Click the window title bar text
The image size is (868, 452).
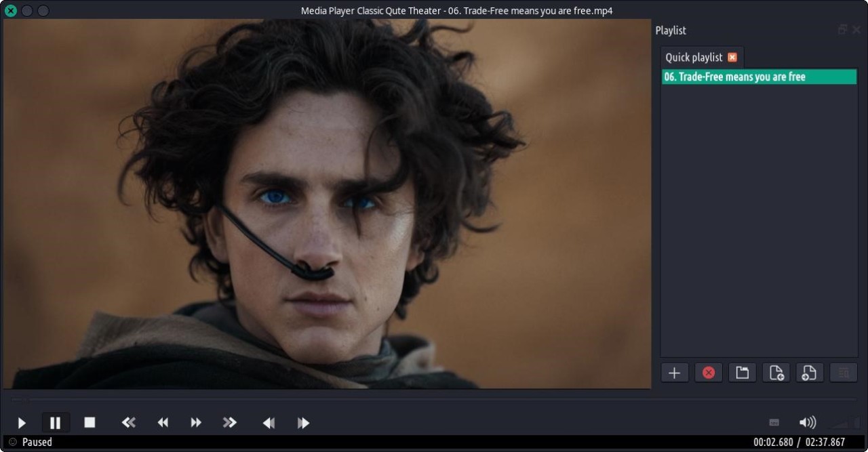coord(457,11)
